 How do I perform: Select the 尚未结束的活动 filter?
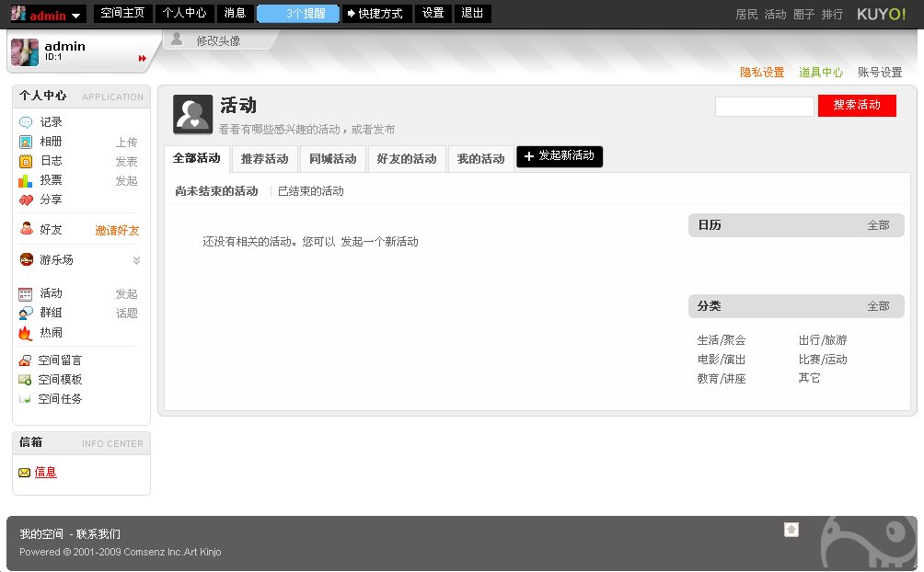(x=216, y=191)
